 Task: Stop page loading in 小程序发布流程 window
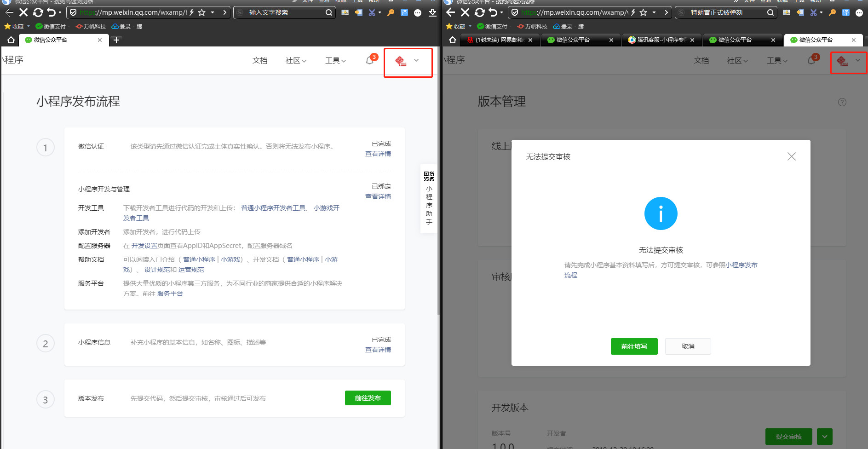coord(23,12)
